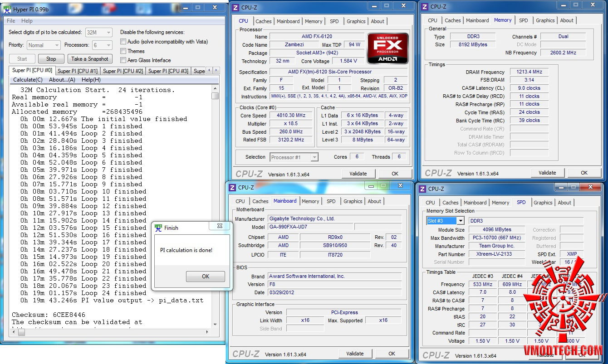Click the "Checksum: 6CEE8446" output line
The image size is (608, 364).
[x=49, y=315]
